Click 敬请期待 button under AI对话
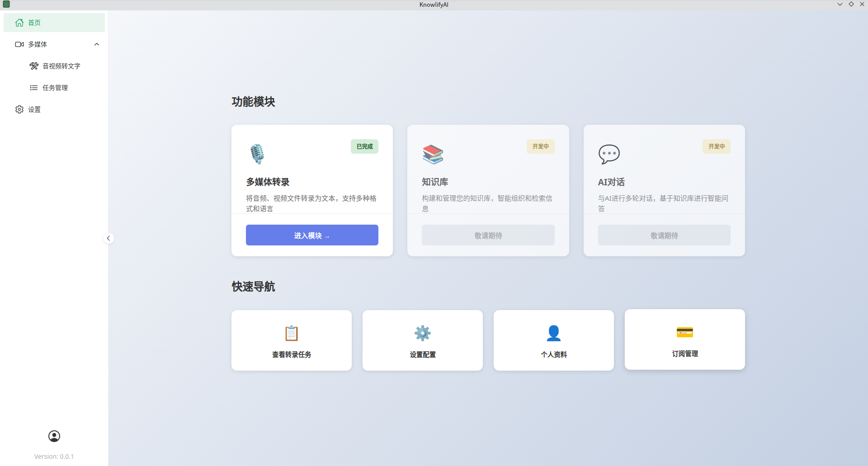Screen dimensions: 868x466 point(664,235)
